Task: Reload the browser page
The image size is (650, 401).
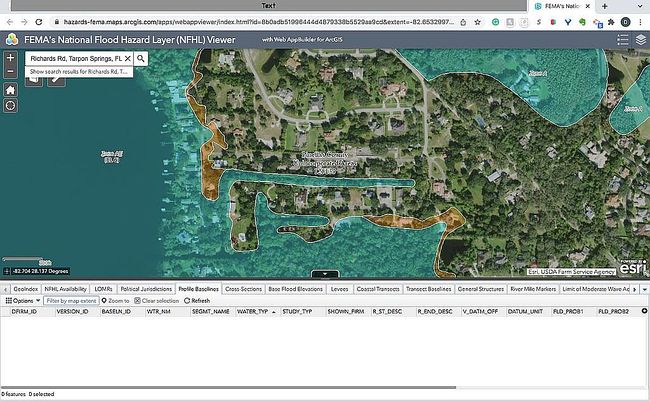Action: point(39,22)
